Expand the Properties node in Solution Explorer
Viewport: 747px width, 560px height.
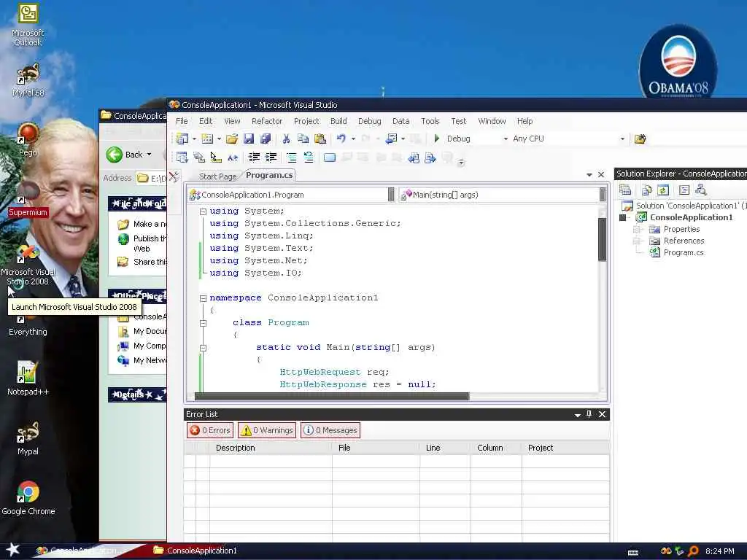point(636,229)
